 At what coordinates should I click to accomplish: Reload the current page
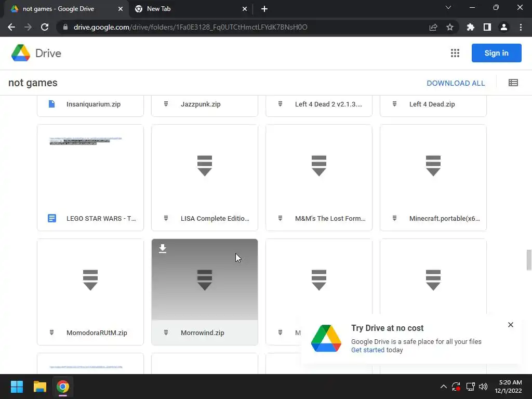click(x=45, y=27)
